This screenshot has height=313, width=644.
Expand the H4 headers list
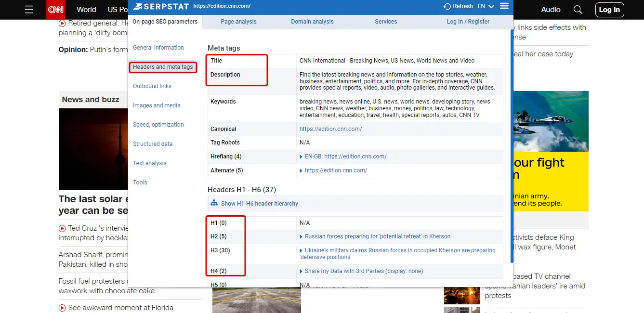pos(302,271)
